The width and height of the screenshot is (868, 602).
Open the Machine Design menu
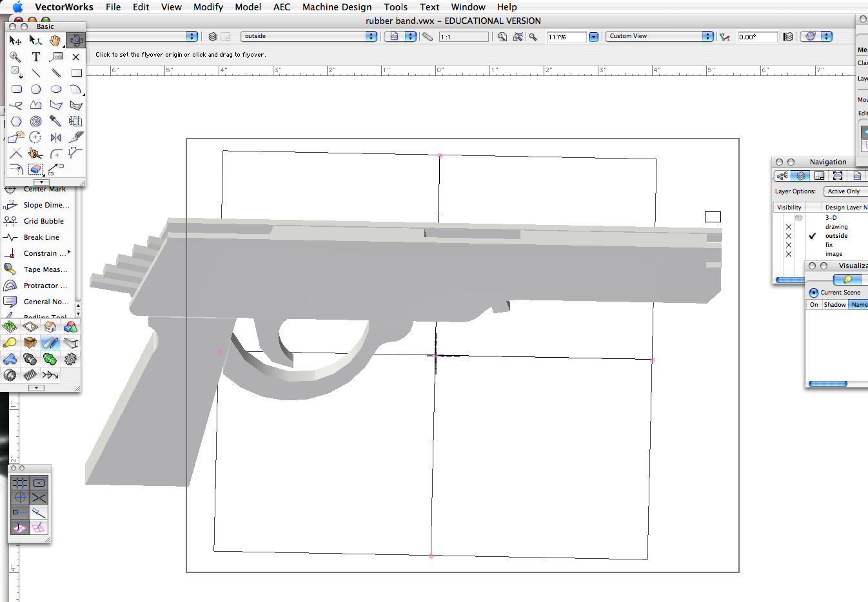coord(337,7)
